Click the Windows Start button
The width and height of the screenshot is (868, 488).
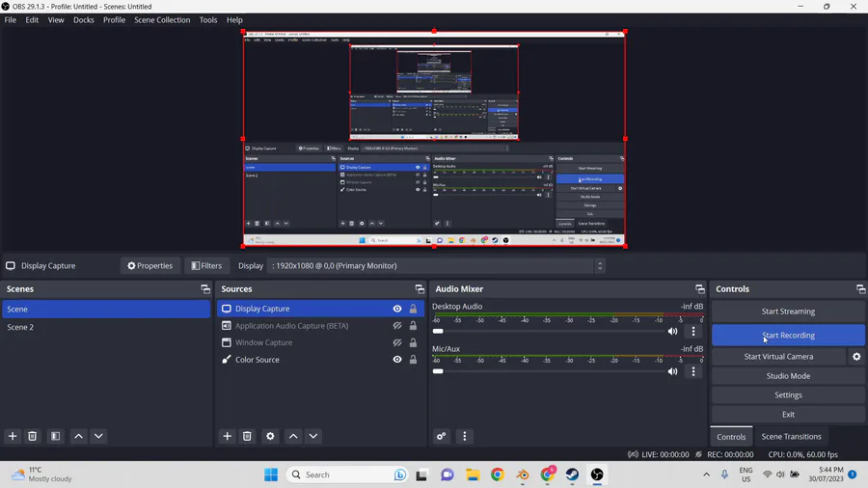pyautogui.click(x=271, y=474)
